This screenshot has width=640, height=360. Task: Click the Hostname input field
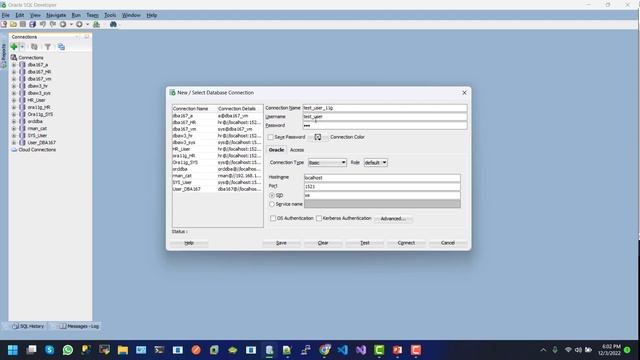coord(382,178)
